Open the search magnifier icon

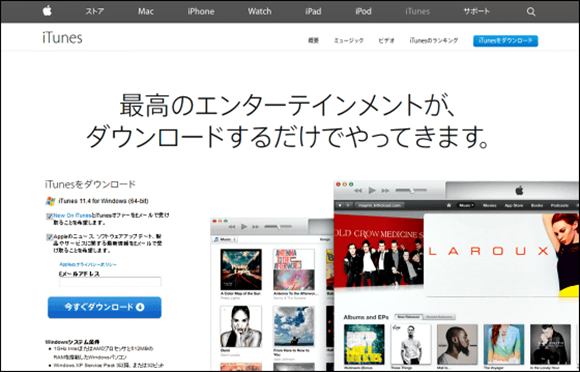point(531,12)
